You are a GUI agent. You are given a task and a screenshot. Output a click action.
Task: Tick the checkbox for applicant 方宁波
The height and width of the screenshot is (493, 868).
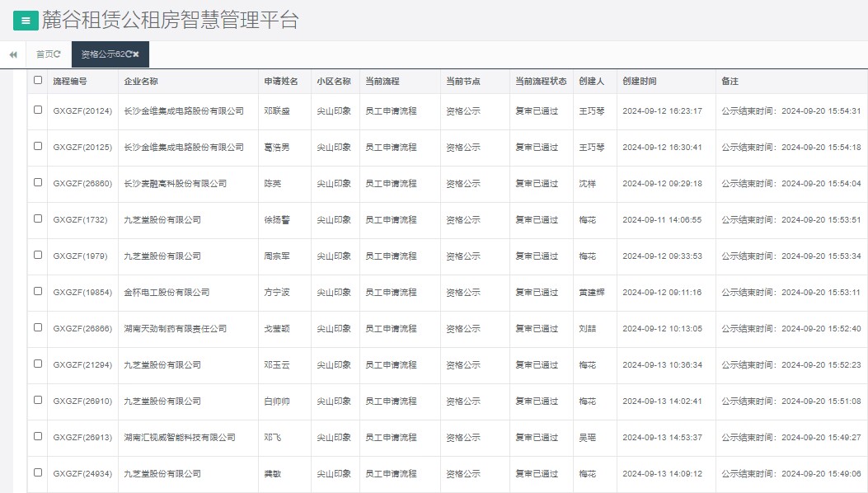pos(37,292)
